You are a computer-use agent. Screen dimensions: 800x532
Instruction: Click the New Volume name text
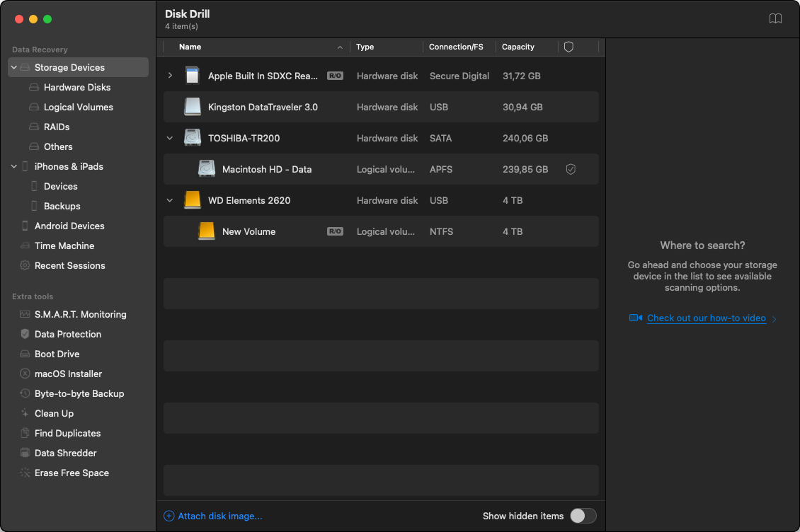pos(249,231)
